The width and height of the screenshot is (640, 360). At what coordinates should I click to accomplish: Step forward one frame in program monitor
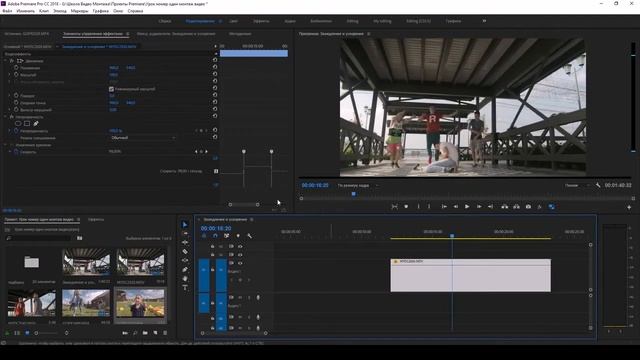(x=479, y=207)
